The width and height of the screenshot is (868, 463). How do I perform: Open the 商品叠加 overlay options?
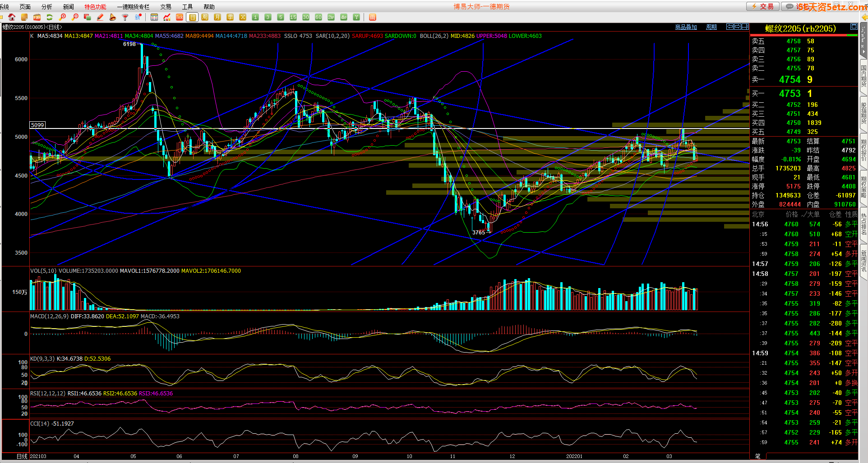(686, 27)
